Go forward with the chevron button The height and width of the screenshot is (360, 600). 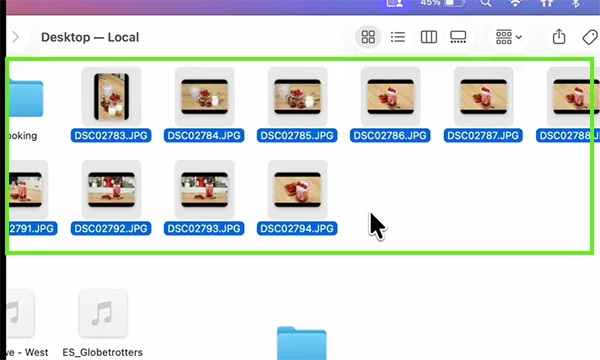[x=15, y=37]
